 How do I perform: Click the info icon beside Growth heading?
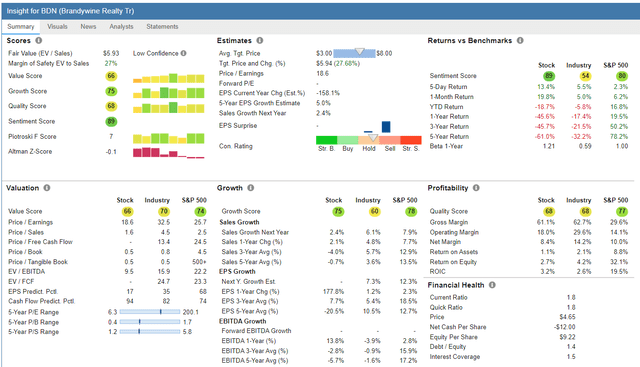[x=251, y=188]
